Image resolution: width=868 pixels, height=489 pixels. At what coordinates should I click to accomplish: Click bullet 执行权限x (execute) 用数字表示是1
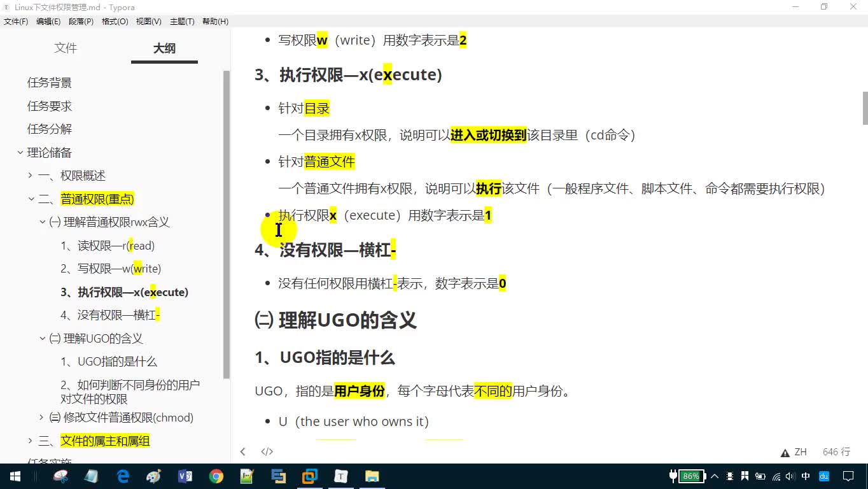pos(385,215)
